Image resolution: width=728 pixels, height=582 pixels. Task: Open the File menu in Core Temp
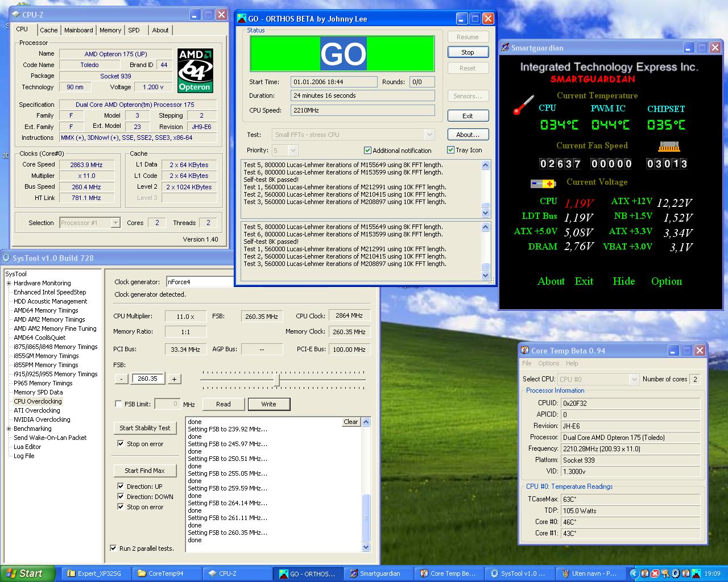pyautogui.click(x=527, y=363)
